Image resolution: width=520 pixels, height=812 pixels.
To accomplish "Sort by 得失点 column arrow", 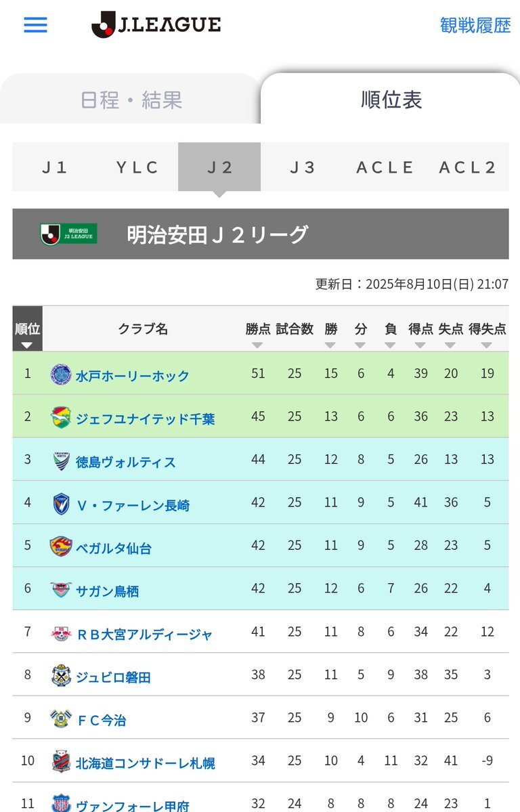I will (x=486, y=345).
